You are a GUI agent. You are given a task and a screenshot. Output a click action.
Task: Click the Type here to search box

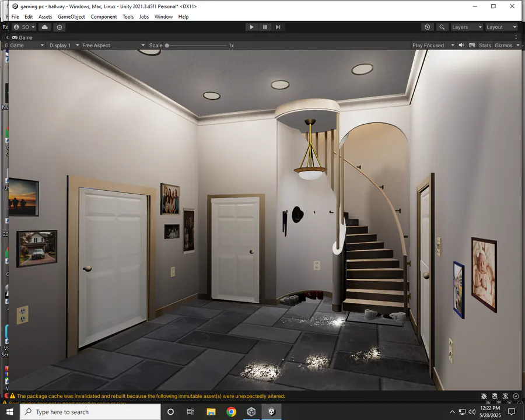click(90, 412)
